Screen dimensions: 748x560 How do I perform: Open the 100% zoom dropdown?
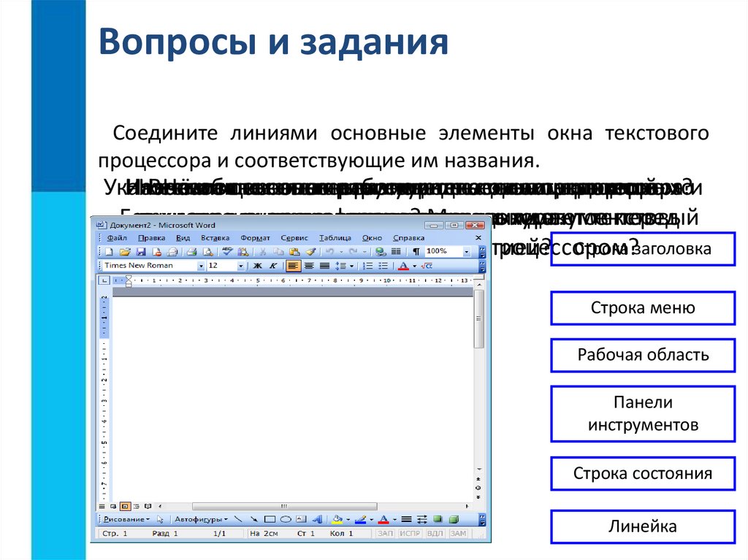click(x=467, y=252)
